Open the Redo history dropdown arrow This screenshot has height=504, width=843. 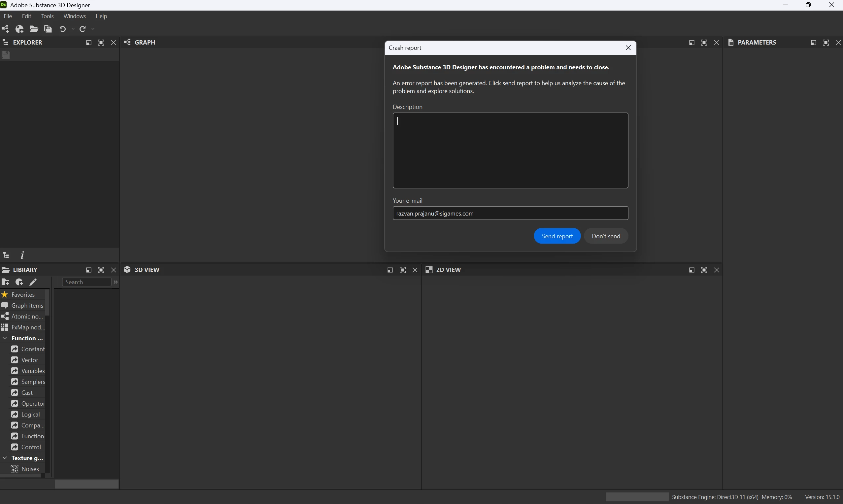click(x=93, y=29)
